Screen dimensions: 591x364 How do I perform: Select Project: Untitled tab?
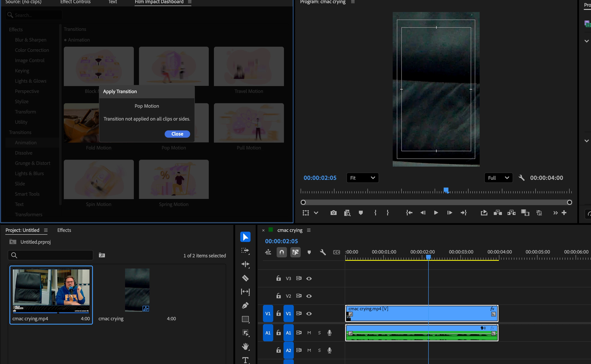(x=22, y=230)
